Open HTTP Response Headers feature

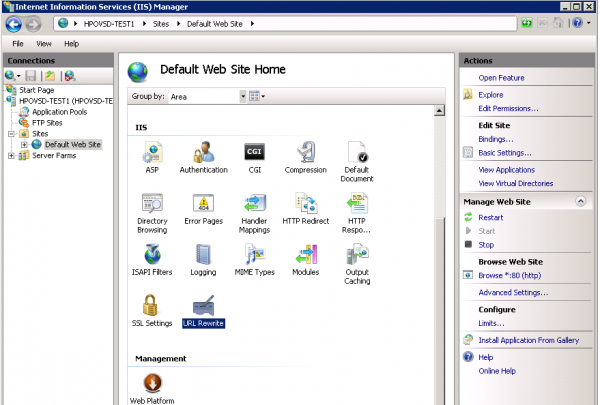(357, 213)
